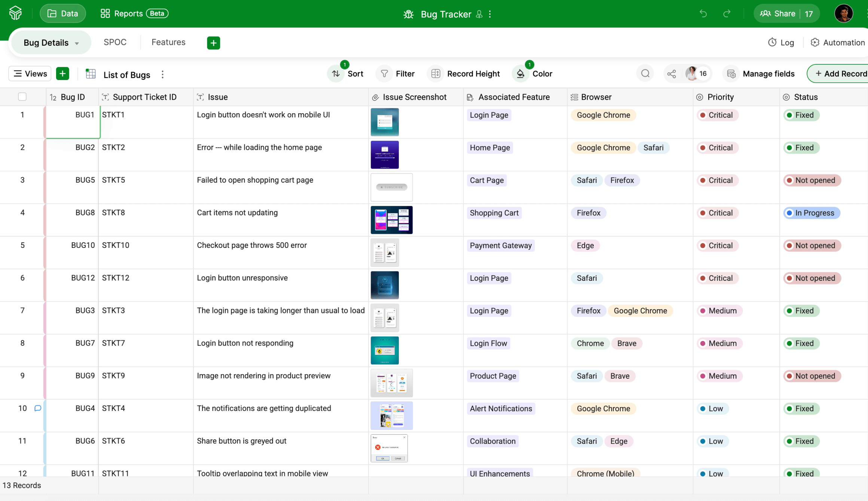Click the undo arrow icon
Viewport: 868px width, 501px height.
tap(703, 14)
